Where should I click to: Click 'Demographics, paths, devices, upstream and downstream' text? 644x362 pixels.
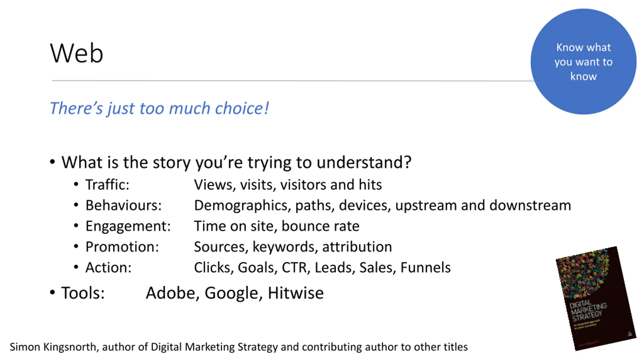(382, 206)
